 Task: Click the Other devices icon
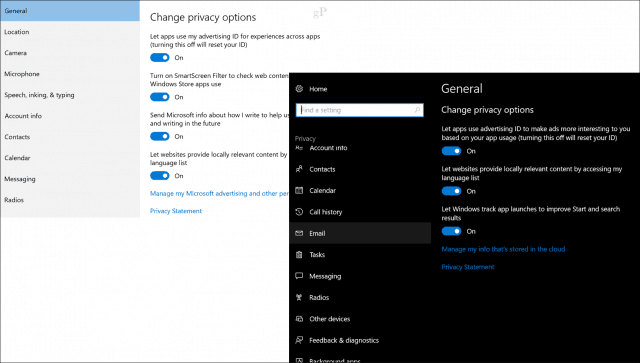tap(299, 318)
